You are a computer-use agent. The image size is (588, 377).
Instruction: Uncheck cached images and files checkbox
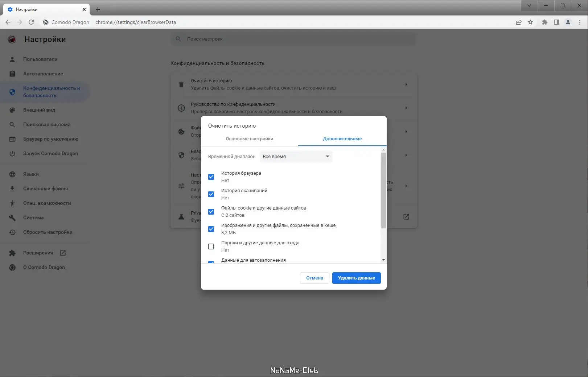click(x=211, y=229)
